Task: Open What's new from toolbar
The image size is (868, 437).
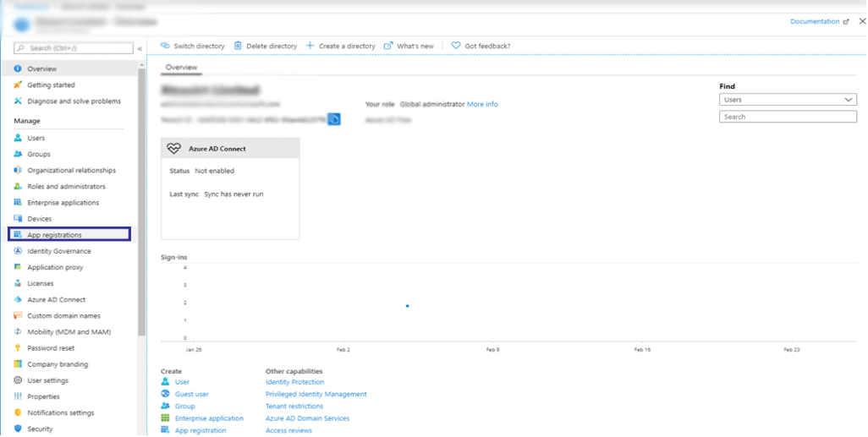Action: [x=409, y=46]
